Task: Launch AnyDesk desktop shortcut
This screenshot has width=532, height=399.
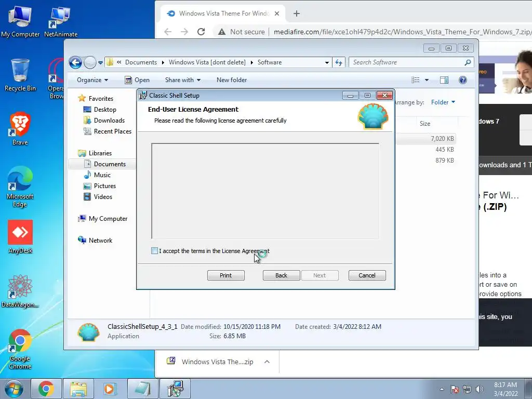Action: pyautogui.click(x=20, y=237)
